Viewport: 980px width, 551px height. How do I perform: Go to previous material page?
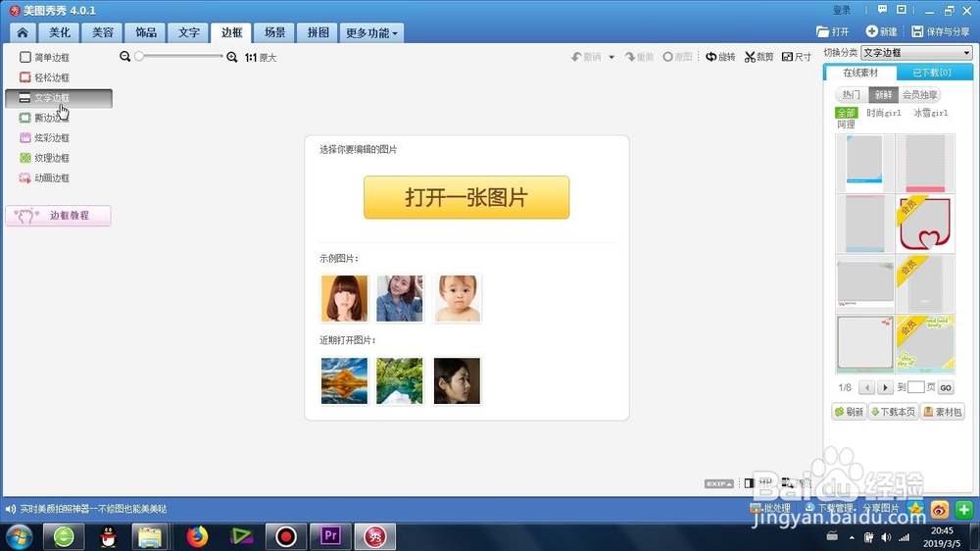866,388
